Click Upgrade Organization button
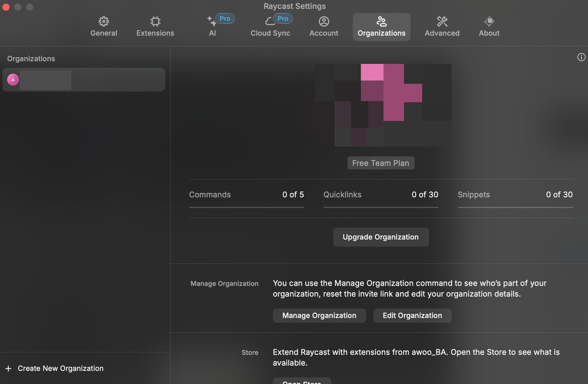 point(381,237)
